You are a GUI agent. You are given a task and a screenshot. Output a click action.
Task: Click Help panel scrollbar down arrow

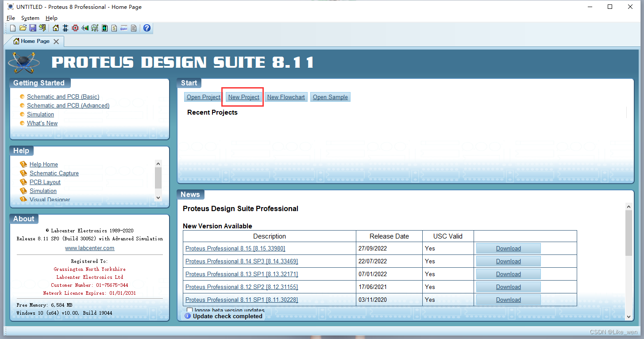click(x=158, y=198)
